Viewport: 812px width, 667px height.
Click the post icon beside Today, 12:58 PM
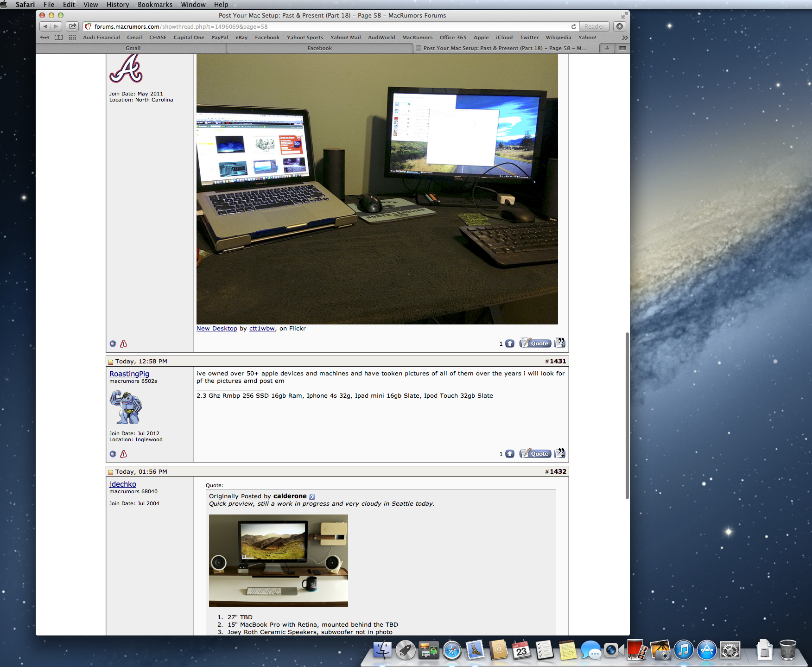(111, 362)
